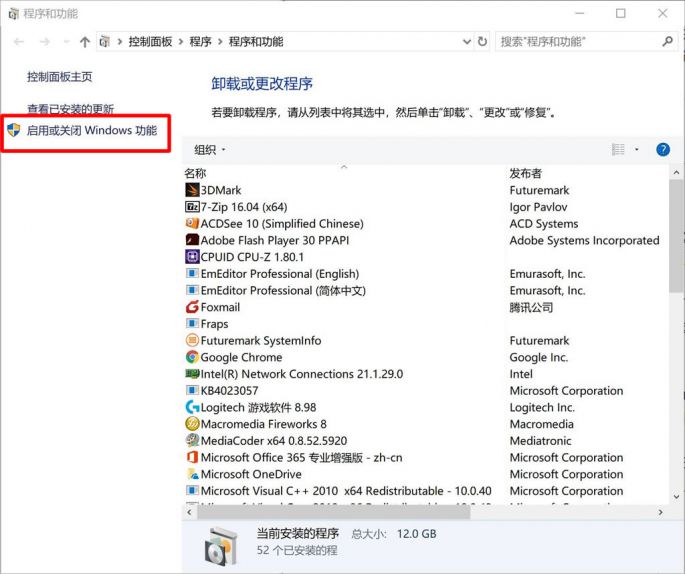Click the Macromedia Fireworks 8 icon
The width and height of the screenshot is (685, 574).
[x=192, y=424]
